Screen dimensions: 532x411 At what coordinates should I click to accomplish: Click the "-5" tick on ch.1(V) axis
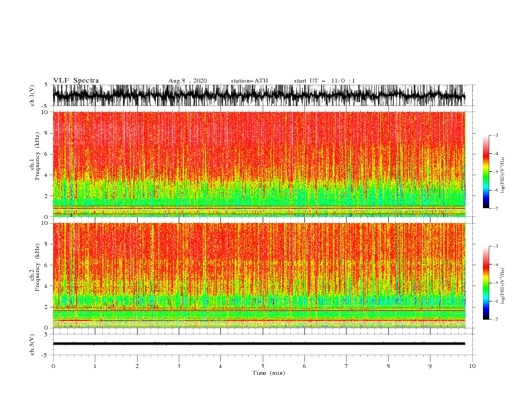[46, 106]
